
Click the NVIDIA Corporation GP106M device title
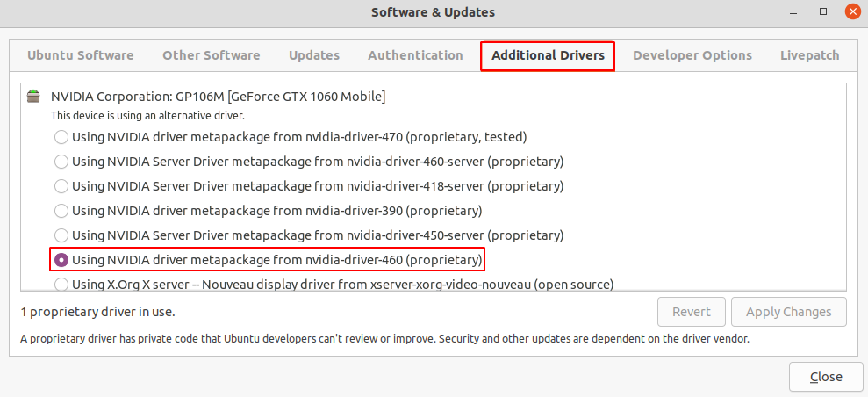tap(219, 97)
